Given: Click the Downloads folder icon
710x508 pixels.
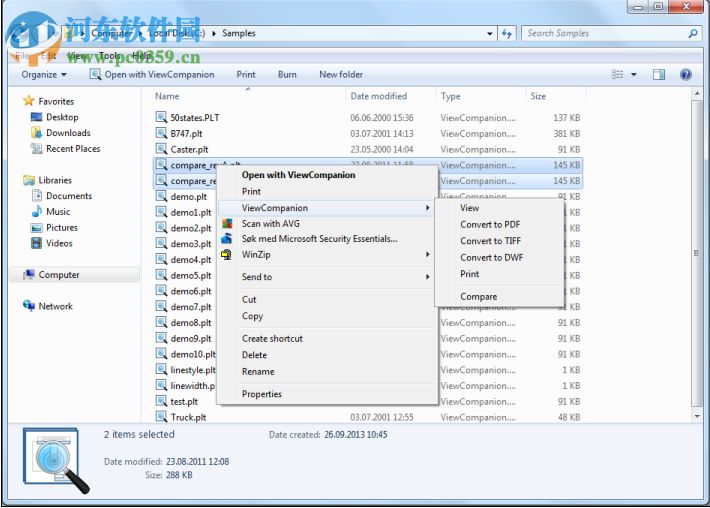Looking at the screenshot, I should point(37,132).
